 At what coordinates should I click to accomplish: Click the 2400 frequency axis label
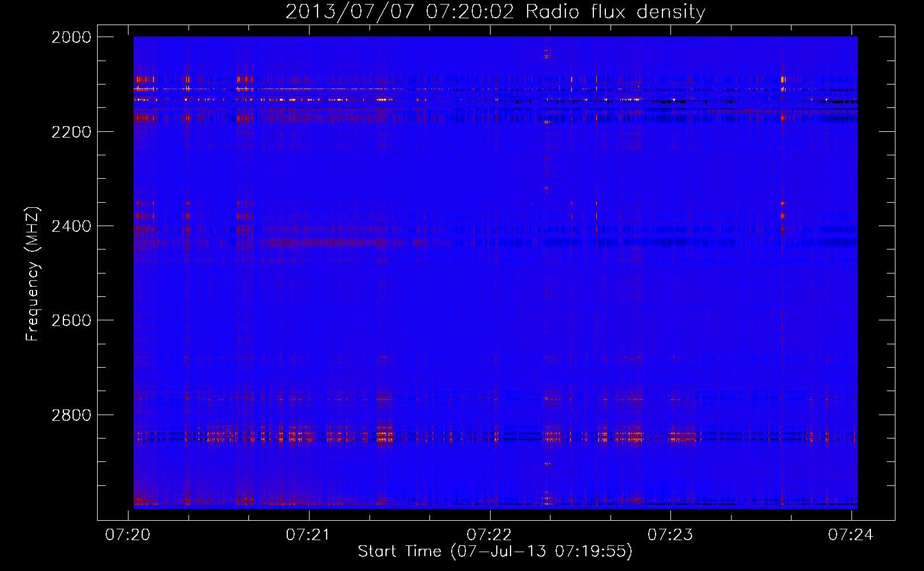tap(71, 227)
